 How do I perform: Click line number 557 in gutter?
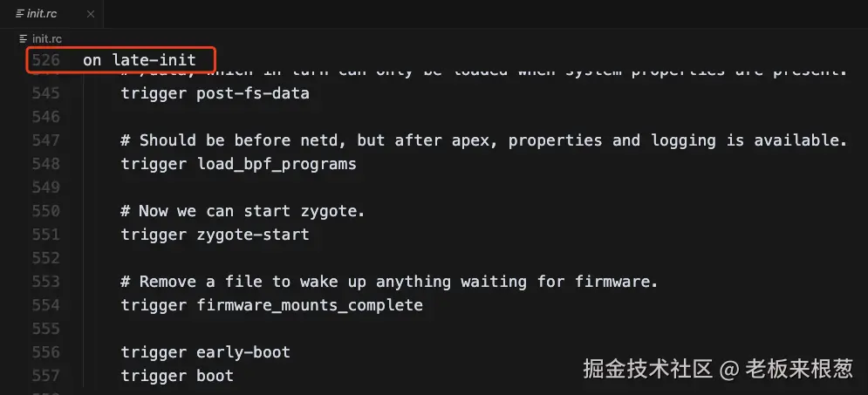click(44, 376)
